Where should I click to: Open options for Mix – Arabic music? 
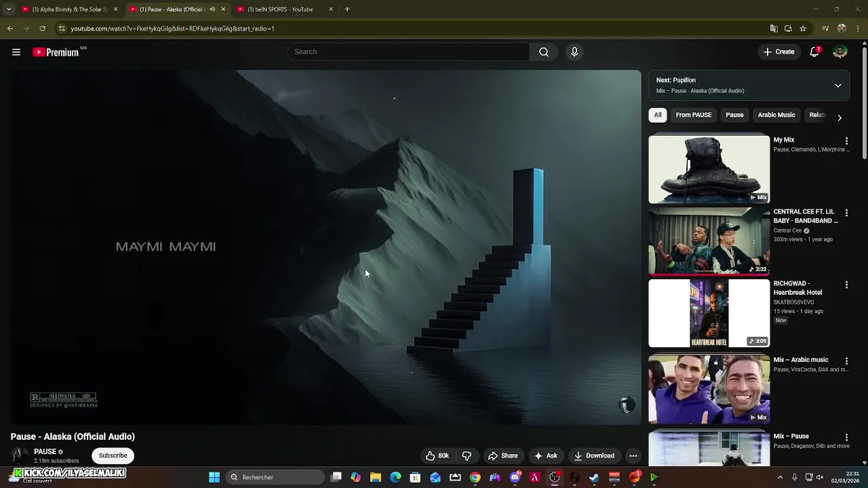[x=846, y=361]
